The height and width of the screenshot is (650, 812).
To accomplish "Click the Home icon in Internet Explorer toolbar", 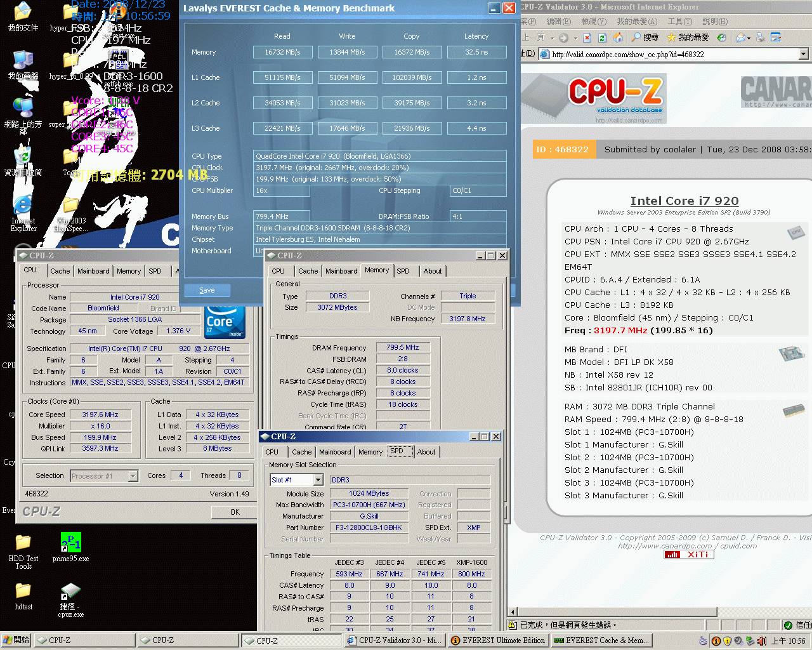I will click(x=618, y=37).
